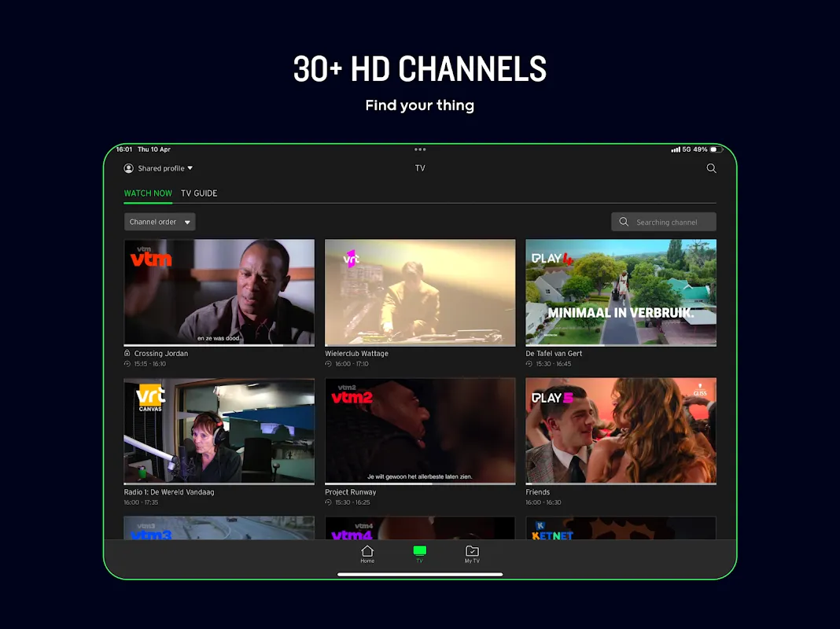Image resolution: width=840 pixels, height=629 pixels.
Task: Click the vtm3 channel logo
Action: coord(151,532)
